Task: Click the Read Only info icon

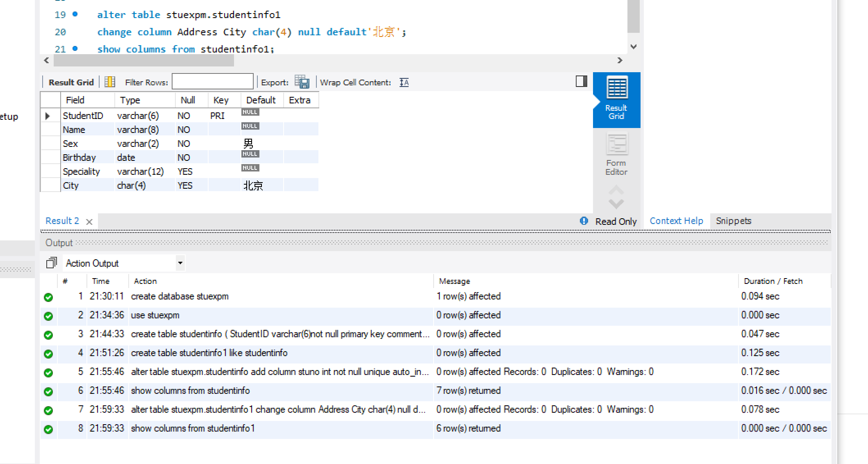Action: click(584, 221)
